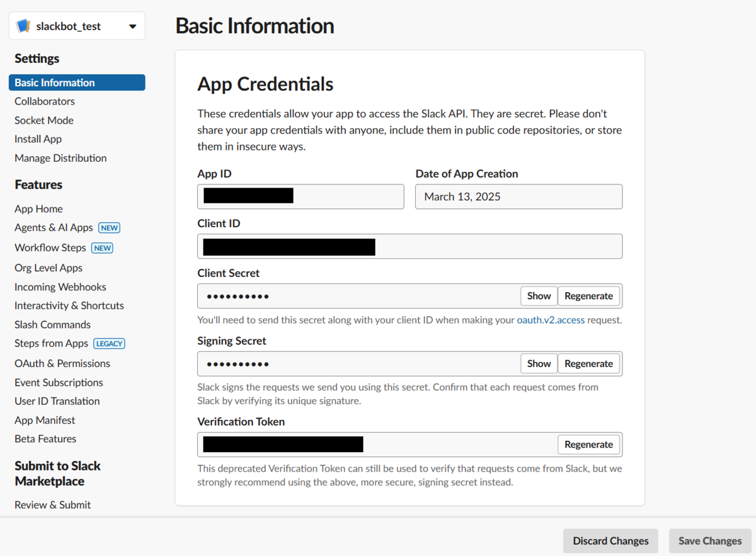Click the App ID field
This screenshot has width=756, height=556.
[301, 196]
